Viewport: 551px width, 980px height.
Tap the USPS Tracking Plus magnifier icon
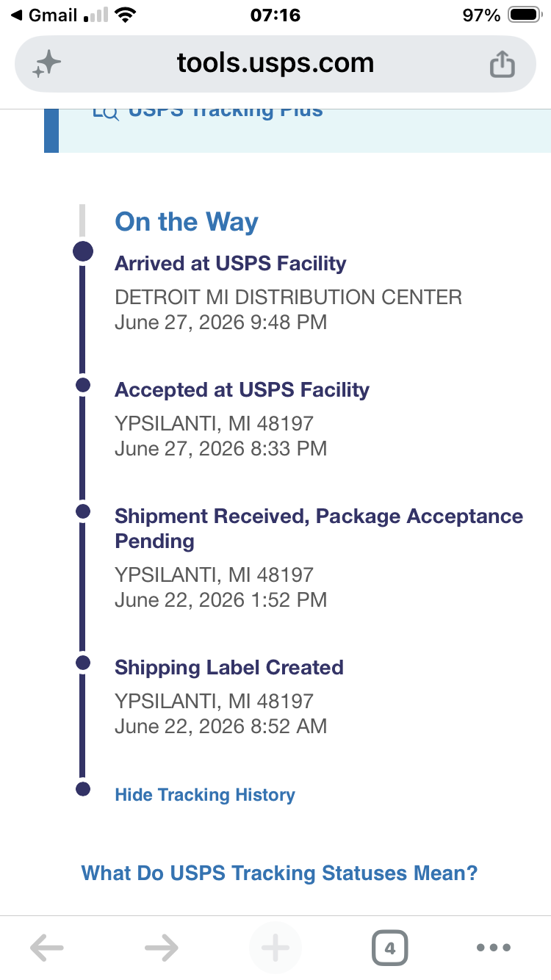[x=106, y=112]
